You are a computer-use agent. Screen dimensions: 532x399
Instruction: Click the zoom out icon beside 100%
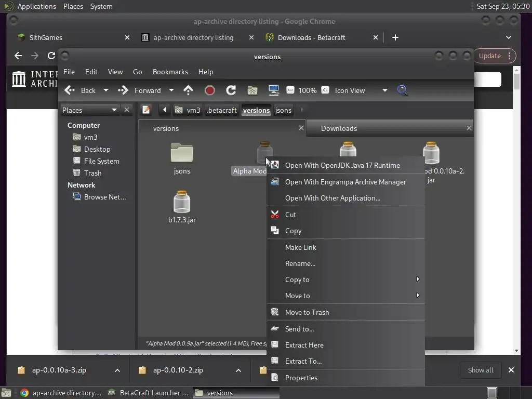[290, 90]
